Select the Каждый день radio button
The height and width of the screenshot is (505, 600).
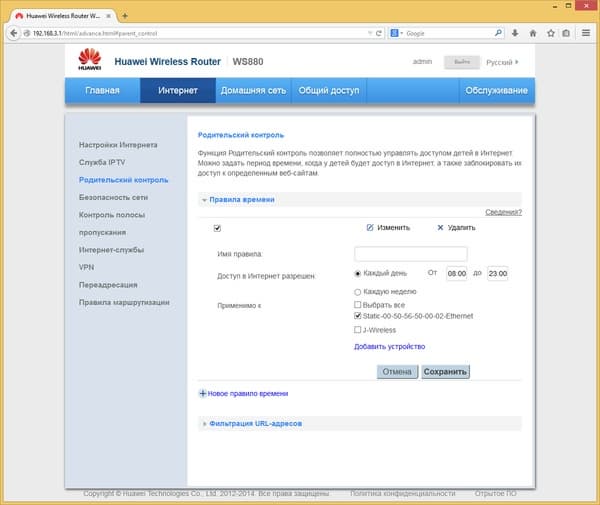pyautogui.click(x=357, y=274)
